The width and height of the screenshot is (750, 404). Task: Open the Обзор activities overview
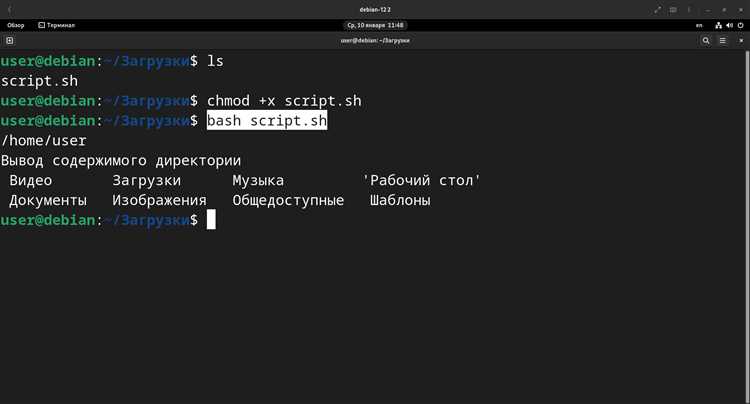click(16, 25)
